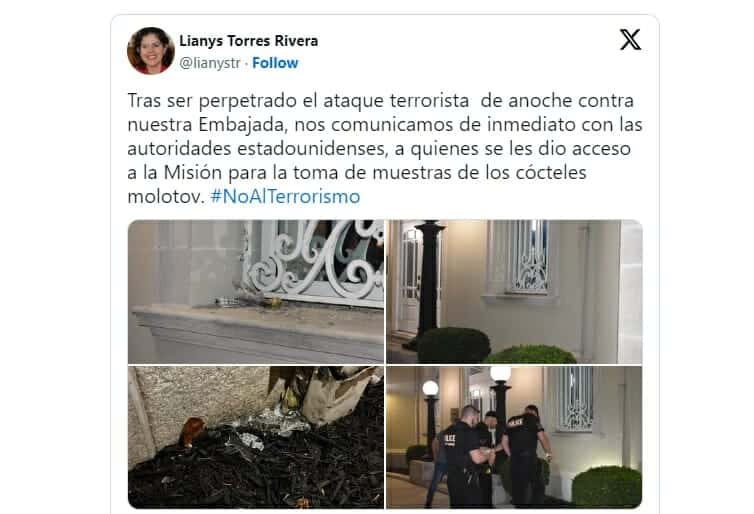Click the white door in second photo

coord(410,279)
